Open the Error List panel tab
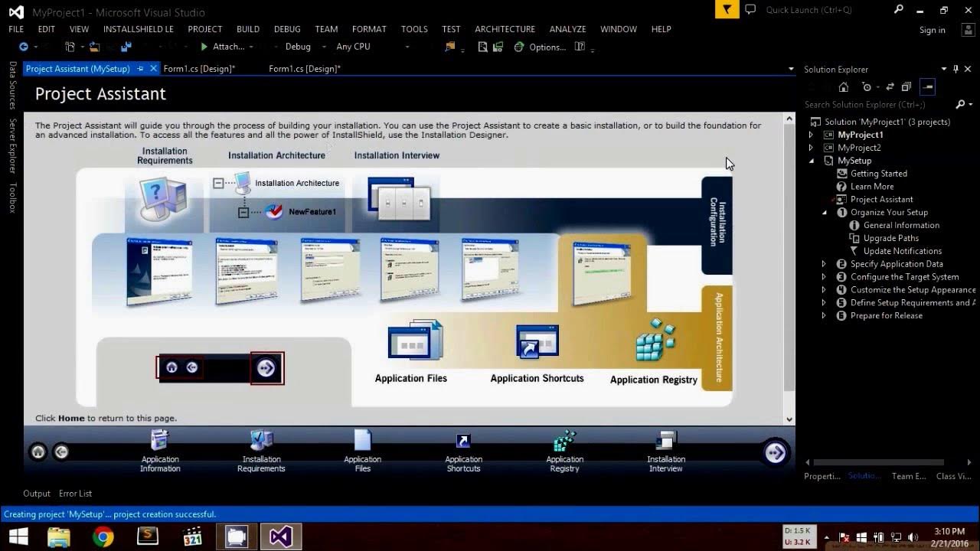The height and width of the screenshot is (551, 980). [x=75, y=494]
